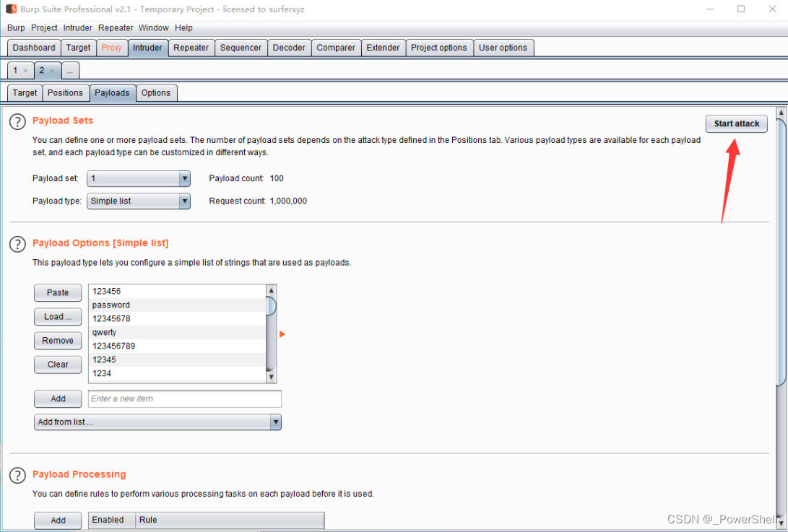The height and width of the screenshot is (532, 788).
Task: Open new Intruder tab with ellipsis
Action: [70, 71]
